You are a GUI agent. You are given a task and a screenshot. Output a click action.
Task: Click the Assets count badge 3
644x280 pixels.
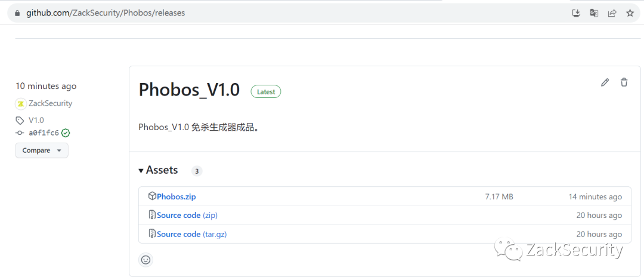tap(197, 171)
